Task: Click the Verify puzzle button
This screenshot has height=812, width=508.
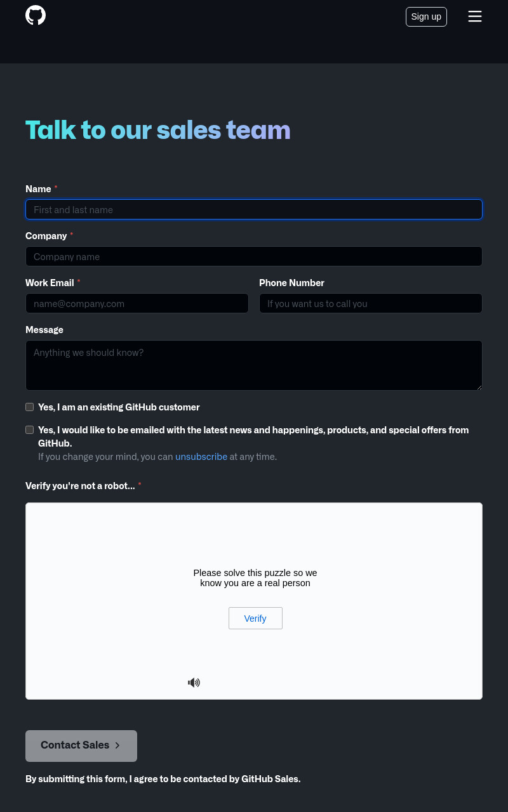Action: [x=255, y=619]
